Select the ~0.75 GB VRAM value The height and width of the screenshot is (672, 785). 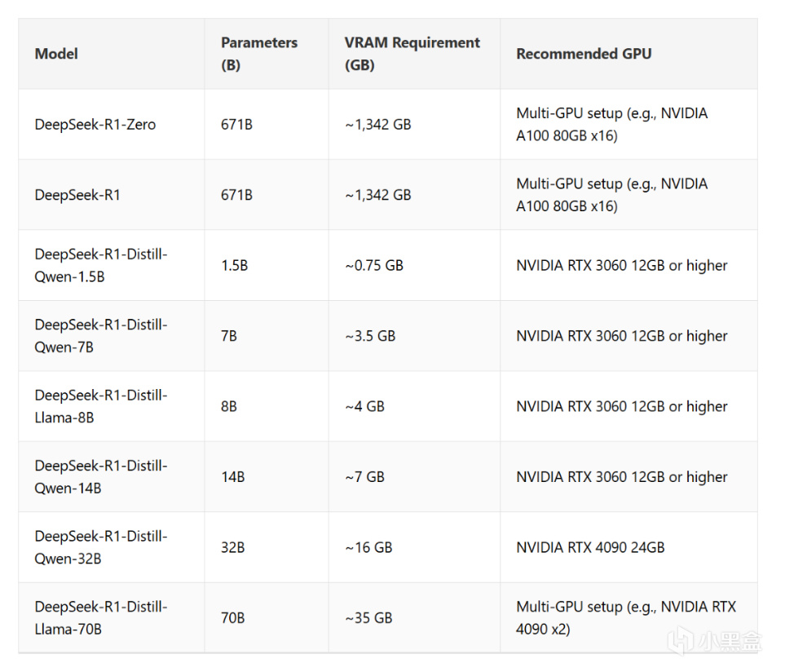click(x=374, y=265)
